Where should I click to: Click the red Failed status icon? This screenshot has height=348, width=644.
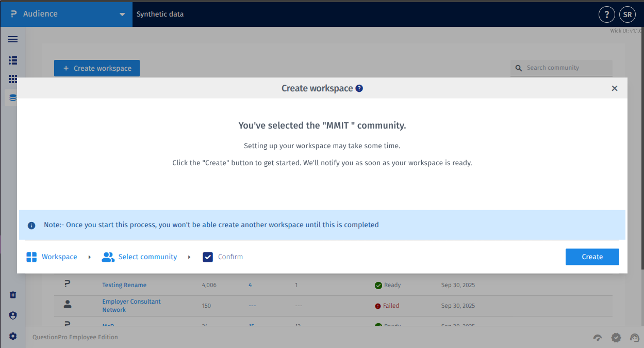(378, 306)
